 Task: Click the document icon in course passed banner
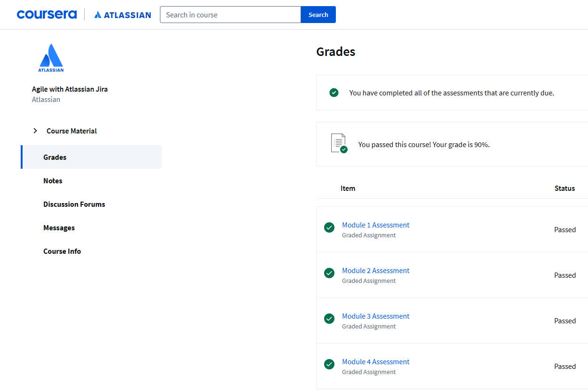pos(339,143)
